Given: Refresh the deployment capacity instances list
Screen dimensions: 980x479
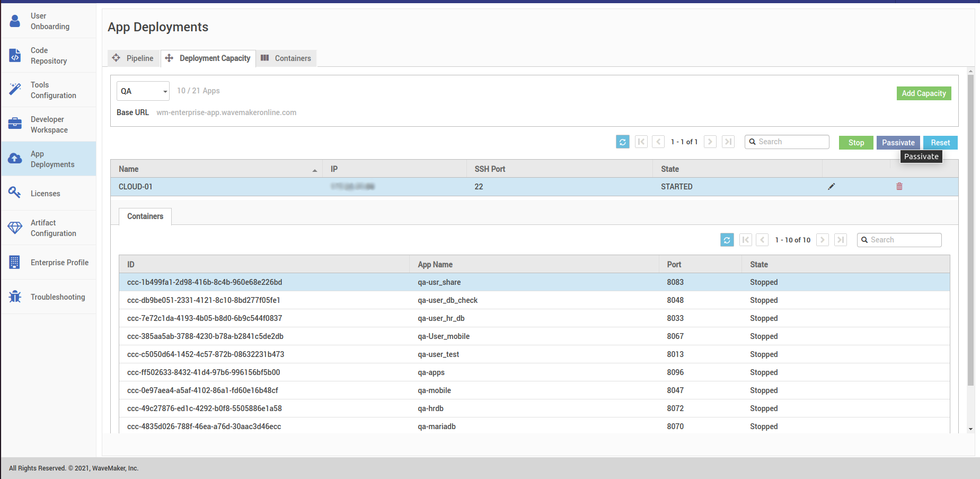Looking at the screenshot, I should tap(622, 142).
